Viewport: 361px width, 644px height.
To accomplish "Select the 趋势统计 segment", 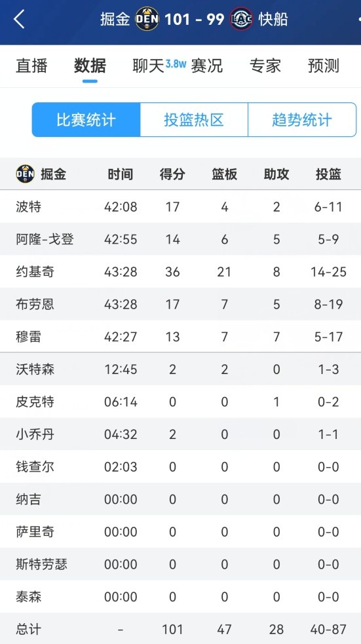I will point(302,119).
